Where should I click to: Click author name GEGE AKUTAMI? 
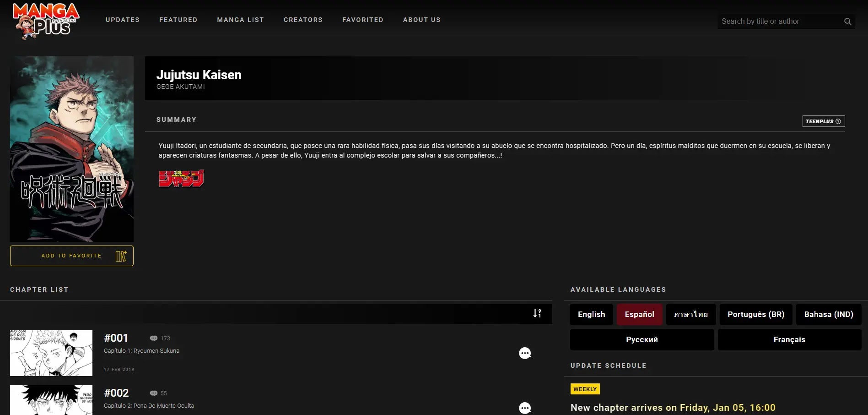coord(181,87)
